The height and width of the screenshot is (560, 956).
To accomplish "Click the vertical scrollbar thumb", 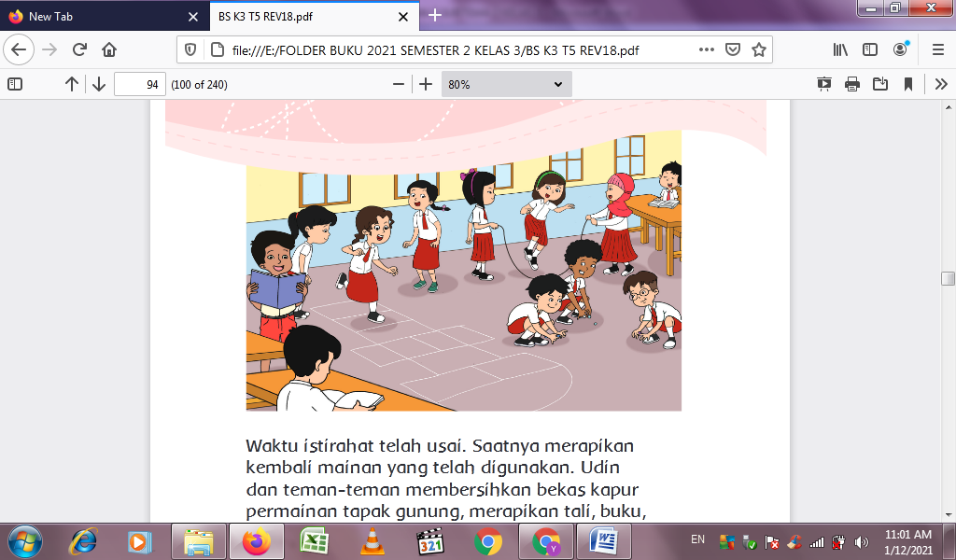I will (949, 278).
